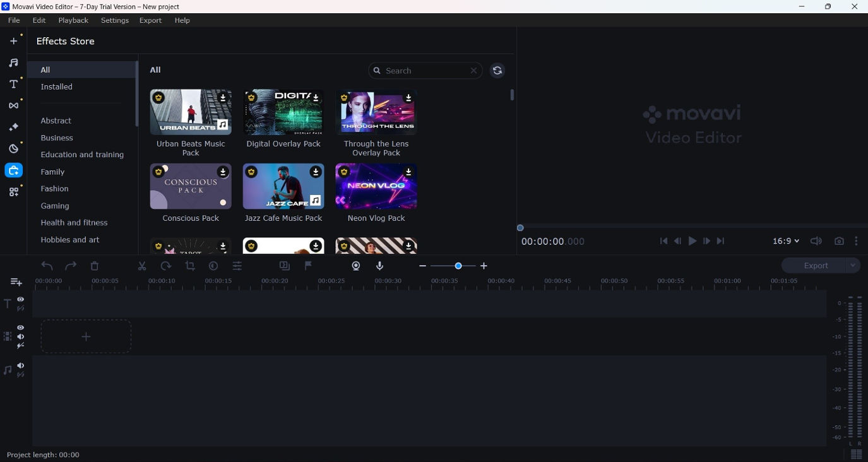Toggle link on the video track
The height and width of the screenshot is (462, 868).
[x=21, y=346]
